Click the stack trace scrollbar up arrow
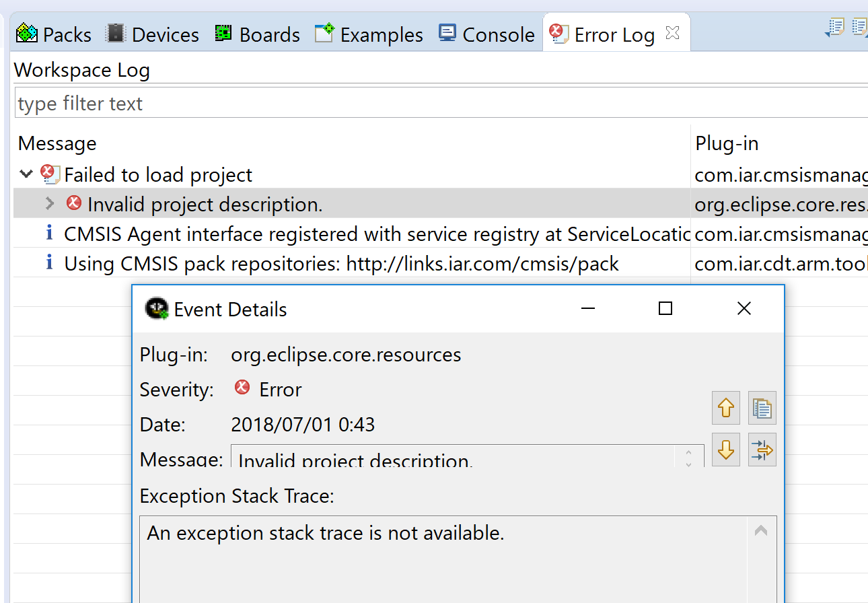The height and width of the screenshot is (603, 868). pyautogui.click(x=761, y=531)
